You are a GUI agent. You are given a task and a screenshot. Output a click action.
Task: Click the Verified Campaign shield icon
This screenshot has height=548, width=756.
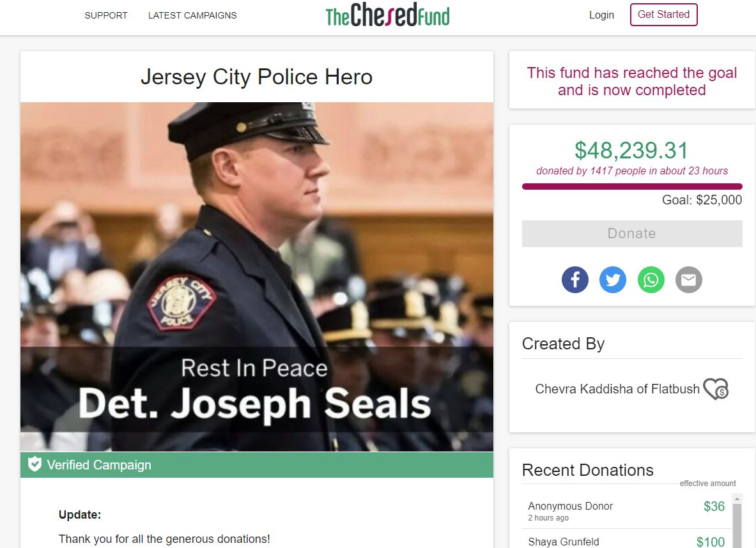[35, 464]
